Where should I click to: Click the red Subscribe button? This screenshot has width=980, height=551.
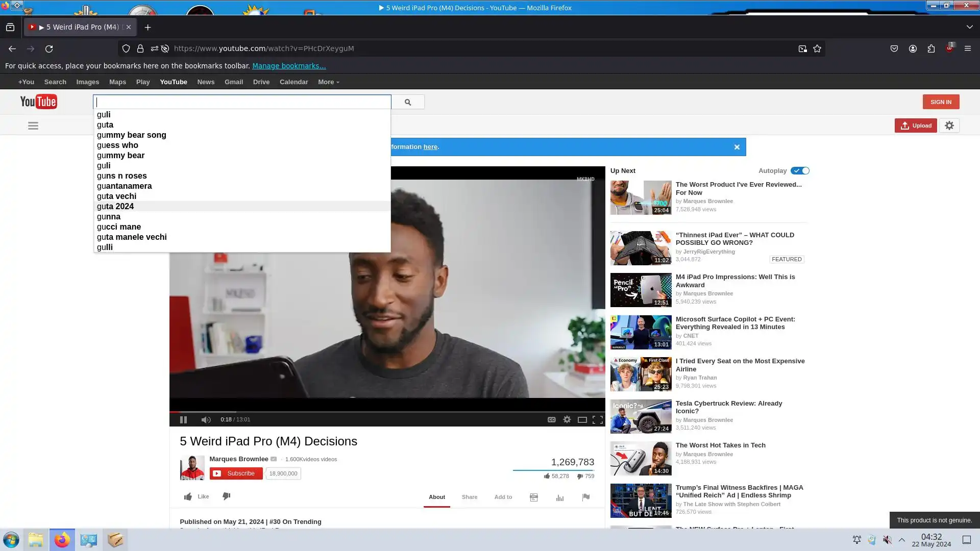(x=236, y=473)
